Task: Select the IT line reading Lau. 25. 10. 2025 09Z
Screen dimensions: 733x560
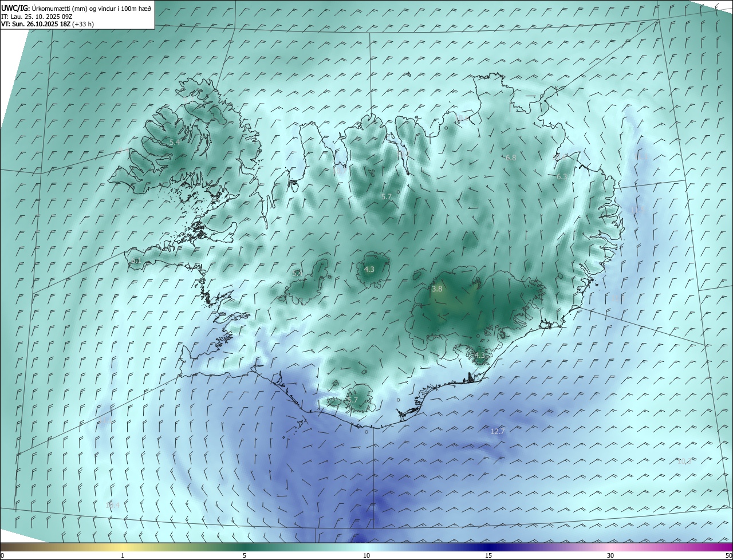Action: pyautogui.click(x=37, y=16)
